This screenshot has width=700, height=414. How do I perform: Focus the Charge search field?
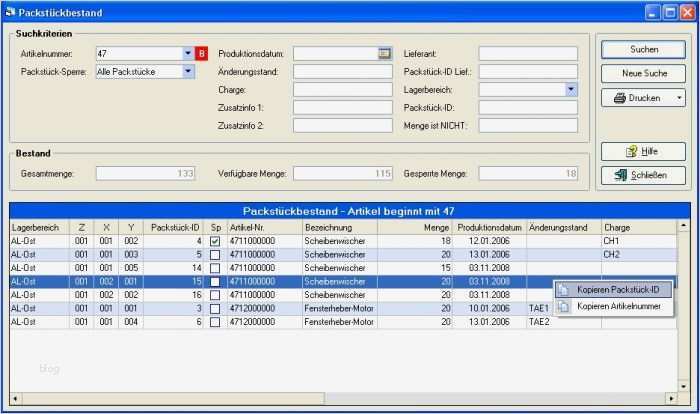tap(342, 90)
